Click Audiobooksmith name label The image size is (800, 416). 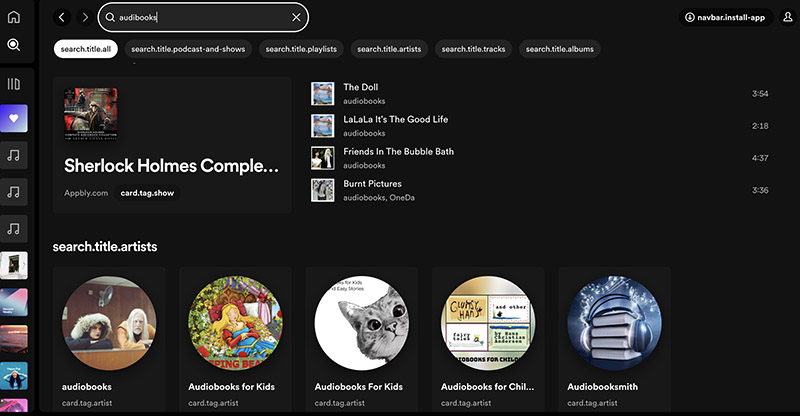603,387
